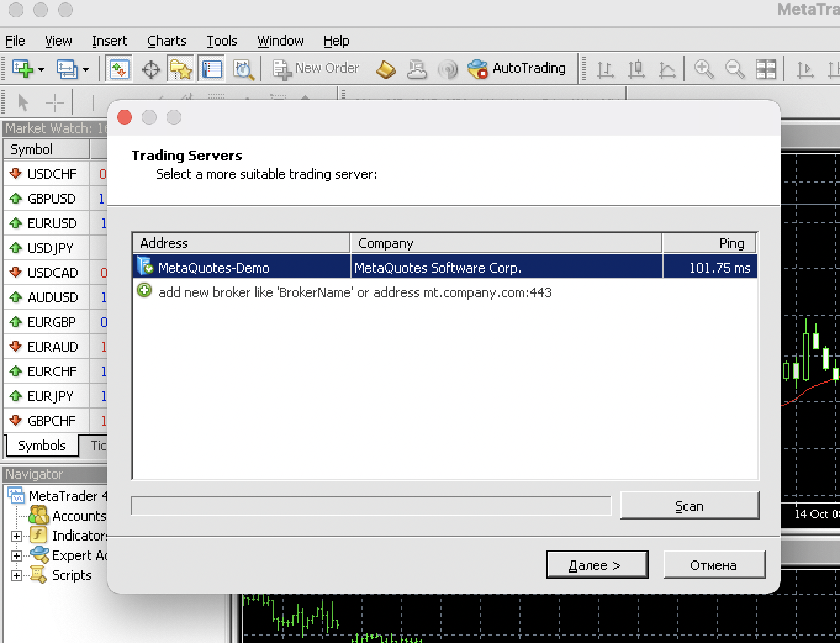Open the new chart dropdown arrow
840x643 pixels.
(x=41, y=69)
